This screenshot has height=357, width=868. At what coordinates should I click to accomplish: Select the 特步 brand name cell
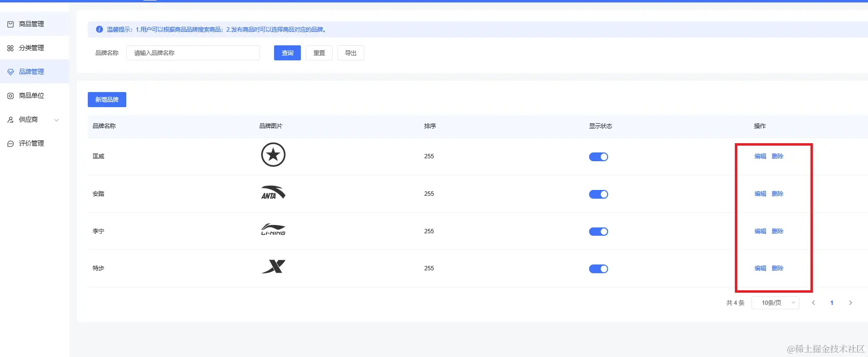pos(99,268)
